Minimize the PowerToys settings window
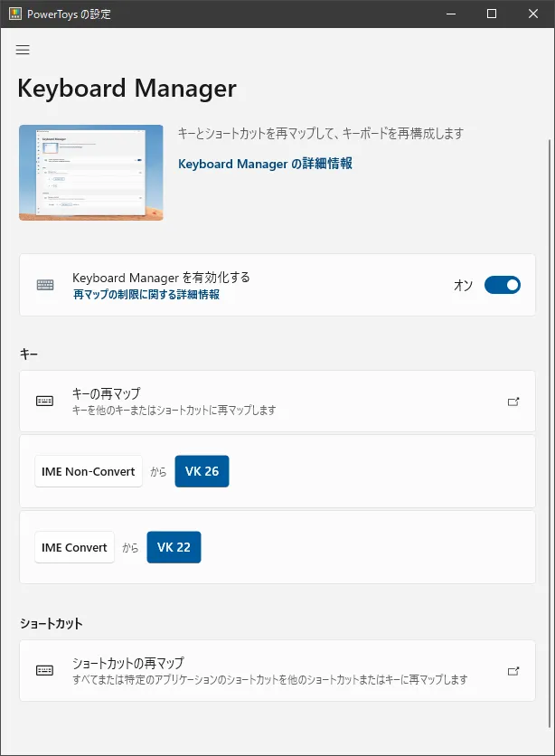The width and height of the screenshot is (555, 756). coord(450,14)
